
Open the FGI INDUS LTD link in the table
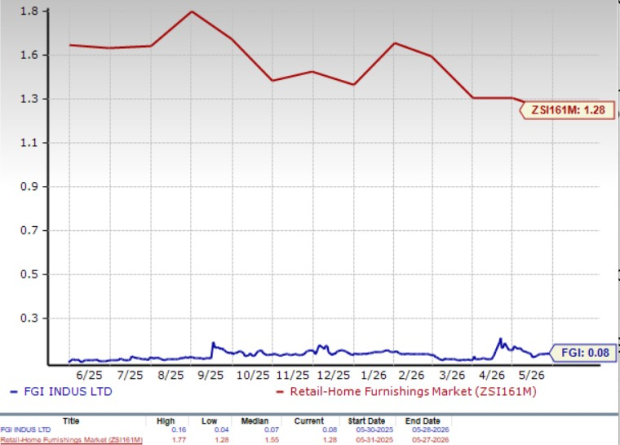[x=25, y=430]
